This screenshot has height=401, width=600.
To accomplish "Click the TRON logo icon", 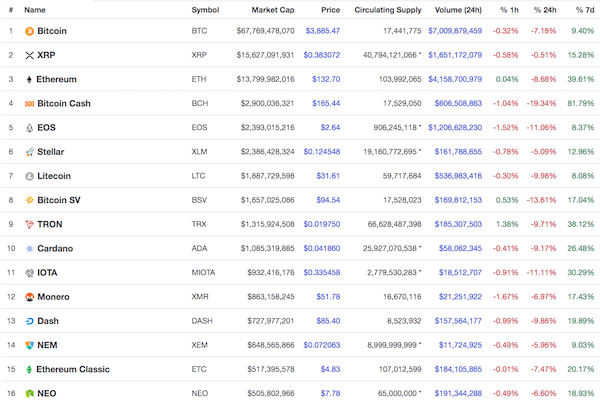I will click(29, 225).
